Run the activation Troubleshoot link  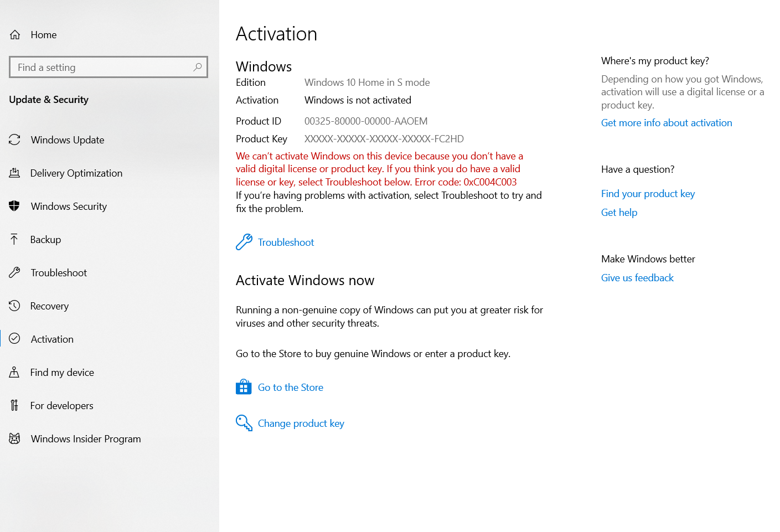pos(286,242)
